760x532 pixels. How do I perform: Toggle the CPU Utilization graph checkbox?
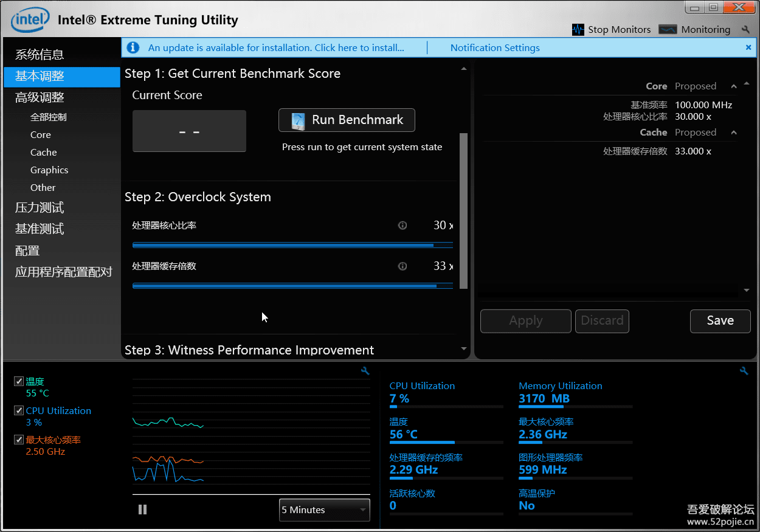[x=19, y=410]
